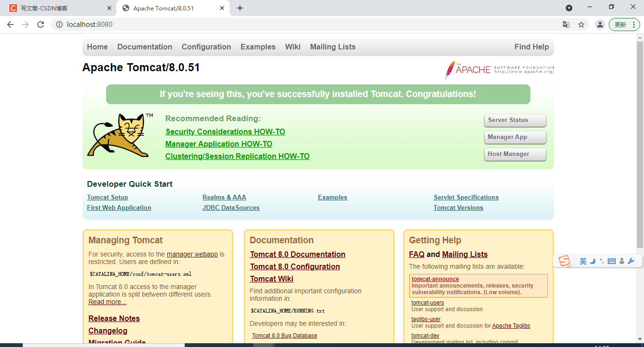Open the tab search dropdown arrow
The height and width of the screenshot is (347, 644).
[x=569, y=8]
